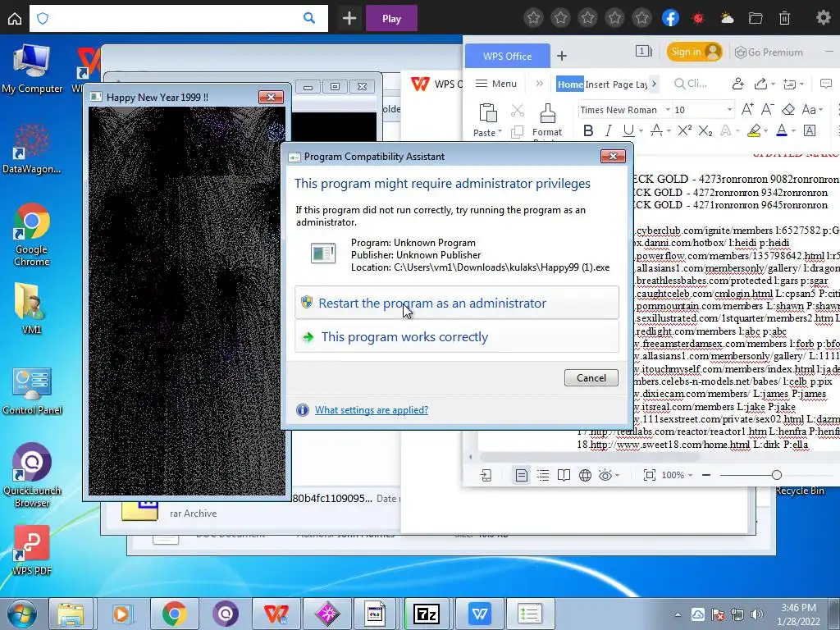Open the Page Layout ribbon tab
Viewport: 840px width, 630px height.
[630, 84]
